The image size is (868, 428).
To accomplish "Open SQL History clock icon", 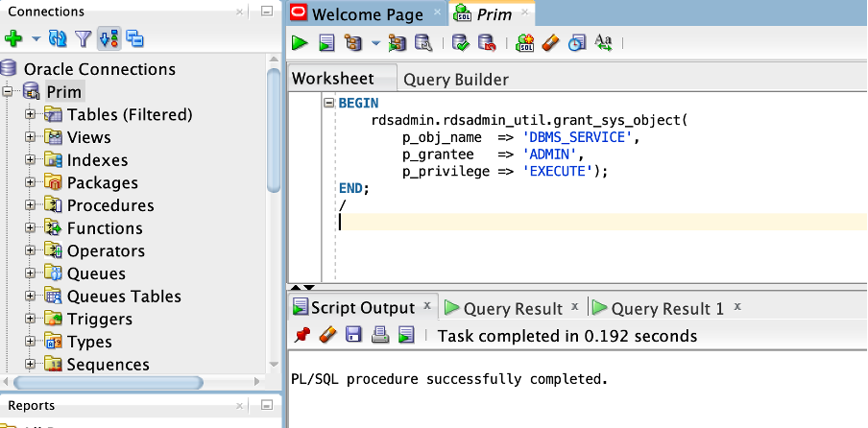I will (577, 42).
